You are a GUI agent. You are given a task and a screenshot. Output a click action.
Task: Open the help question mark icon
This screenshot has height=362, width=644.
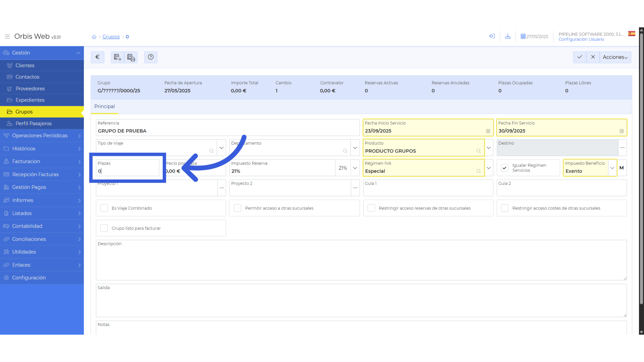coord(151,57)
